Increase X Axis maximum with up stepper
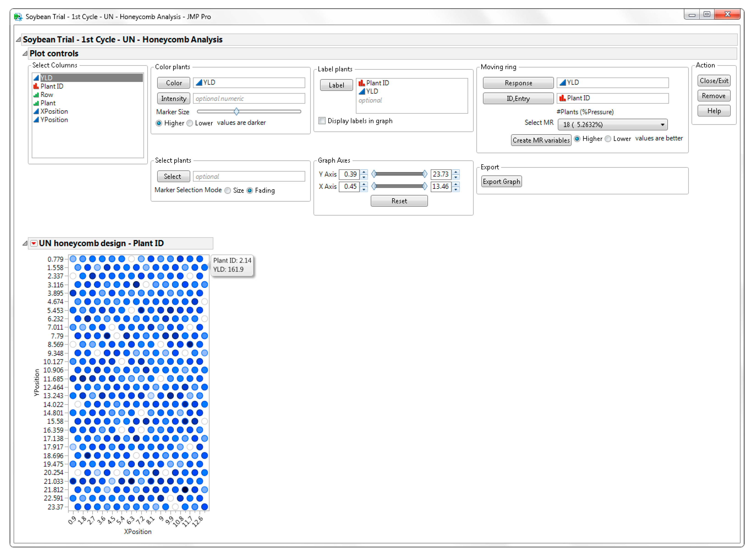 (x=456, y=184)
